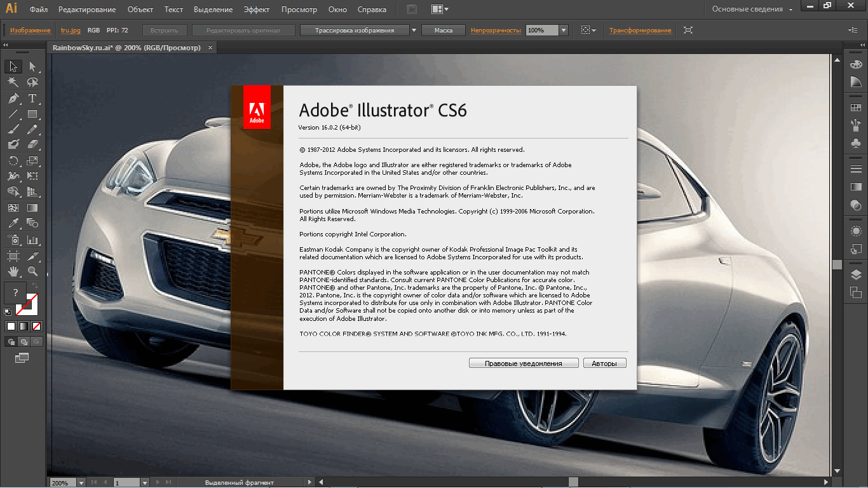Image resolution: width=868 pixels, height=488 pixels.
Task: Open the Symbols panel club icon
Action: [x=855, y=144]
